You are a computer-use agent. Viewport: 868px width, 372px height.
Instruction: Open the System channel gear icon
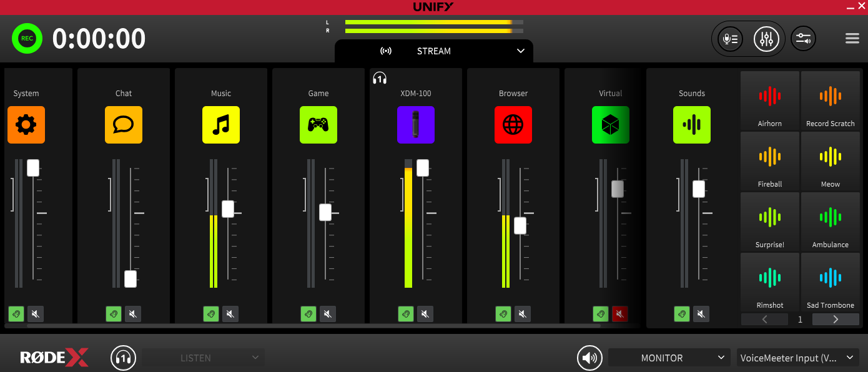(26, 125)
